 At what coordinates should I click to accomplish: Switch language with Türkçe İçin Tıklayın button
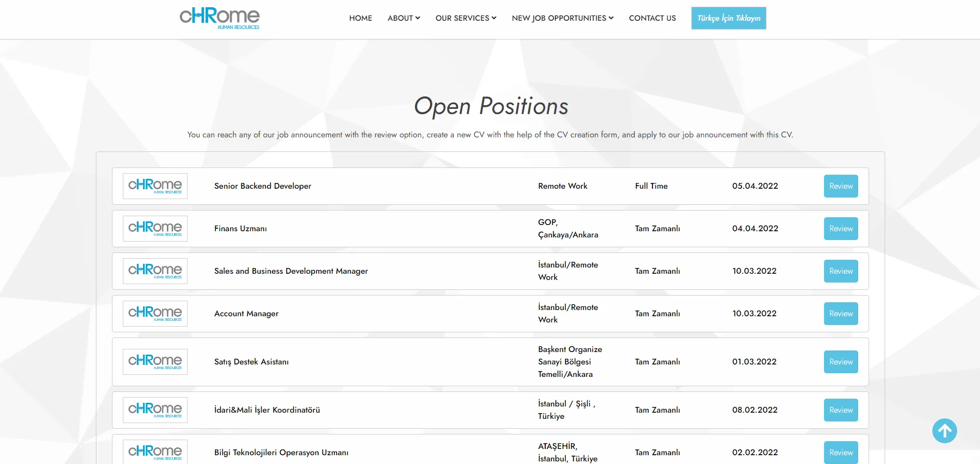coord(728,18)
